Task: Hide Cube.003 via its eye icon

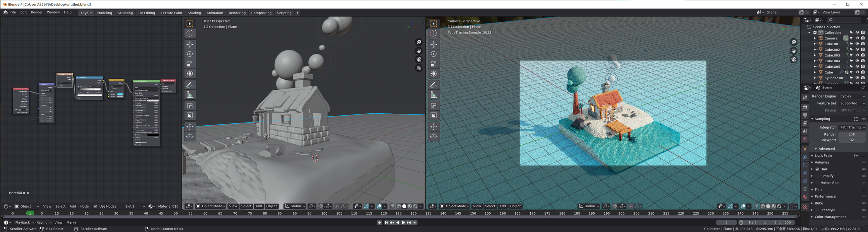Action: click(x=857, y=55)
